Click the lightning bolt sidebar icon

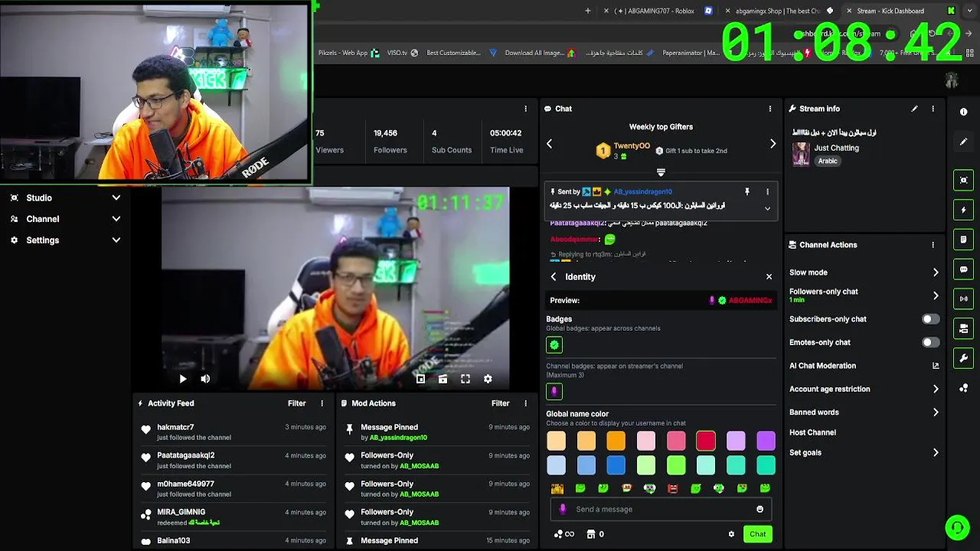(x=963, y=210)
